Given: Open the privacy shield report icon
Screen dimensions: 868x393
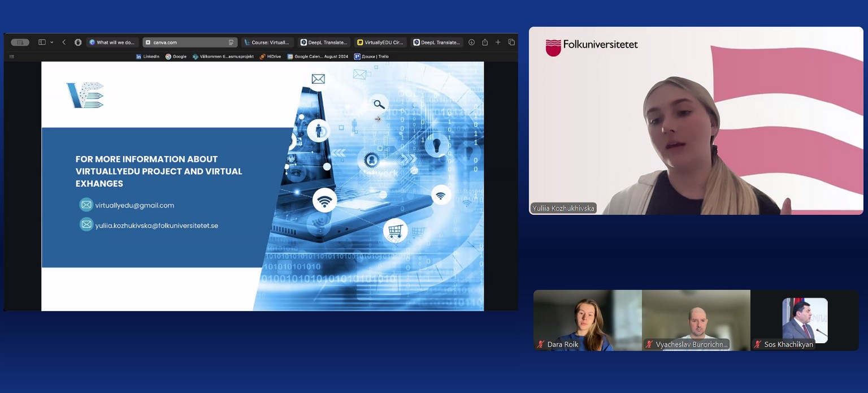Looking at the screenshot, I should pos(78,42).
